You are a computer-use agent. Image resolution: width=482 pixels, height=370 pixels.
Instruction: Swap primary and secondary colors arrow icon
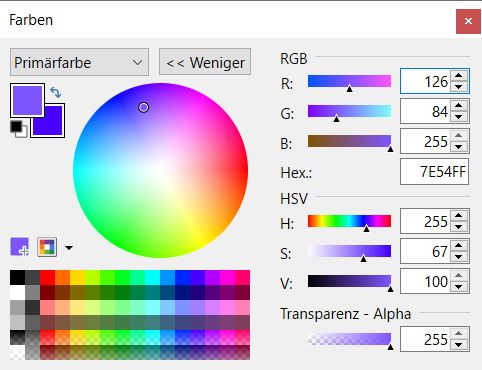click(56, 92)
